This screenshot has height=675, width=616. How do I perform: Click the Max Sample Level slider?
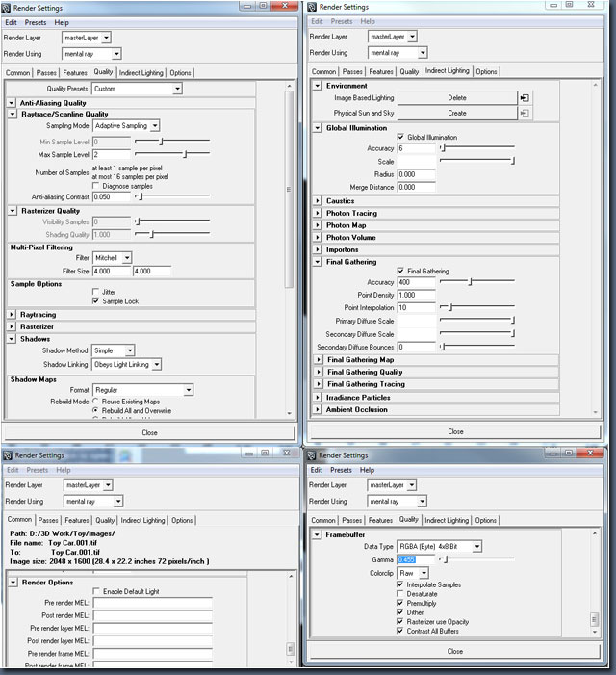(172, 154)
